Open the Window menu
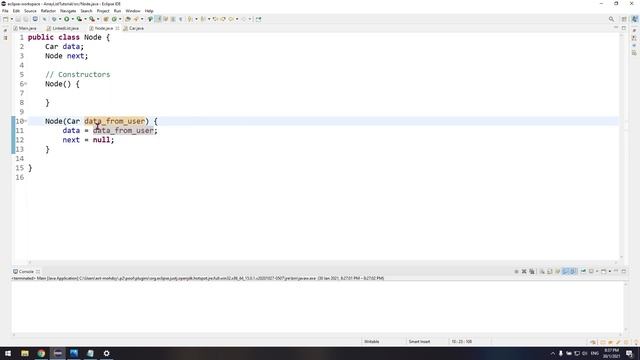This screenshot has width=640, height=360. coord(133,11)
